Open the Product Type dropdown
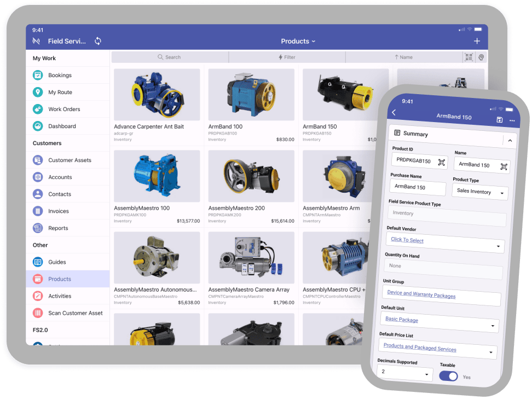Image resolution: width=532 pixels, height=399 pixels. 480,192
